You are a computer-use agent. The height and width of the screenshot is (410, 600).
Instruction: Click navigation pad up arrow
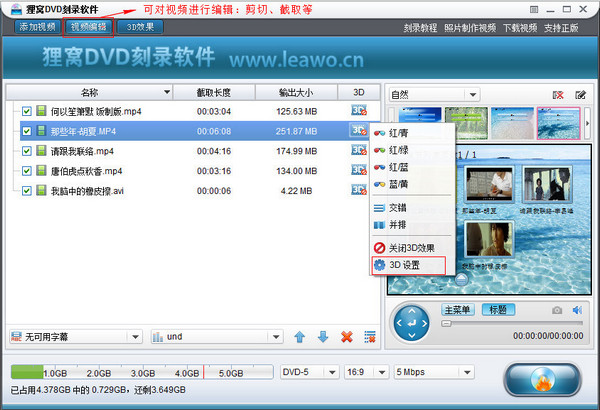coord(412,311)
